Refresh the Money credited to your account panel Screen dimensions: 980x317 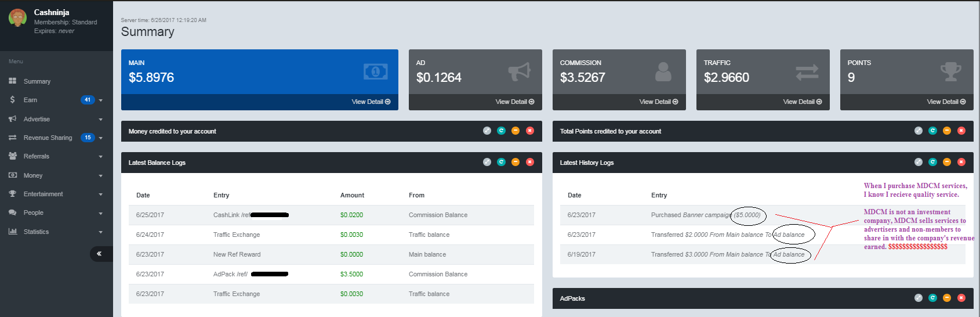502,131
